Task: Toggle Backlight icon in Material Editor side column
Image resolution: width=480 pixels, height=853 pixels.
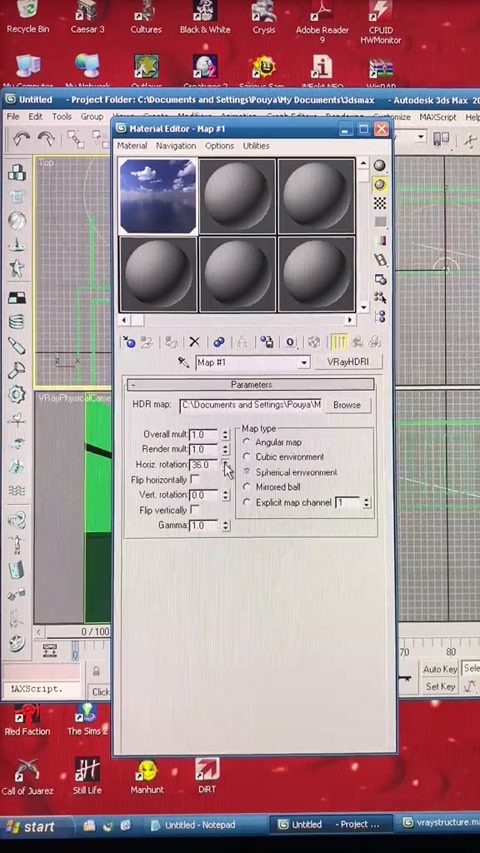Action: click(x=380, y=186)
